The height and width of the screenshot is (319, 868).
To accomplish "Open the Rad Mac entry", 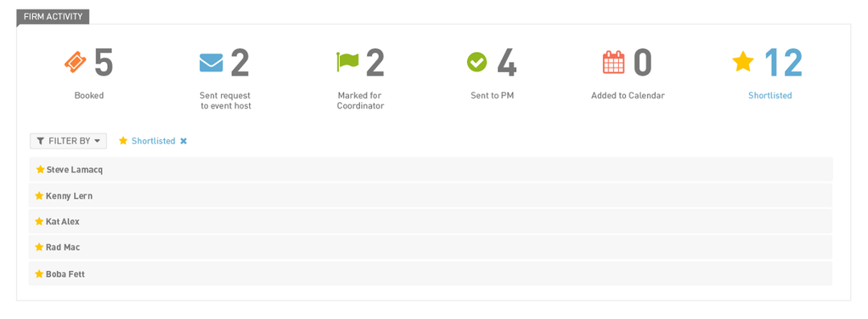I will 431,247.
